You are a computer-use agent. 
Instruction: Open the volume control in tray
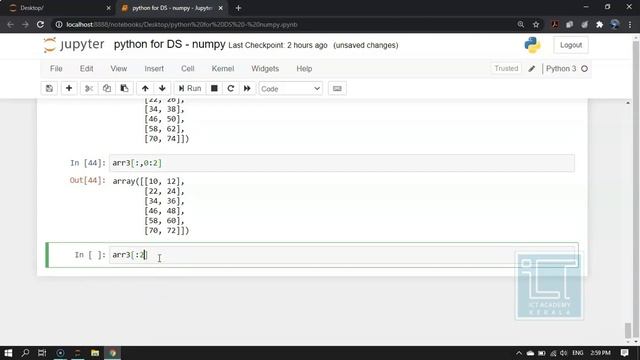(x=564, y=353)
